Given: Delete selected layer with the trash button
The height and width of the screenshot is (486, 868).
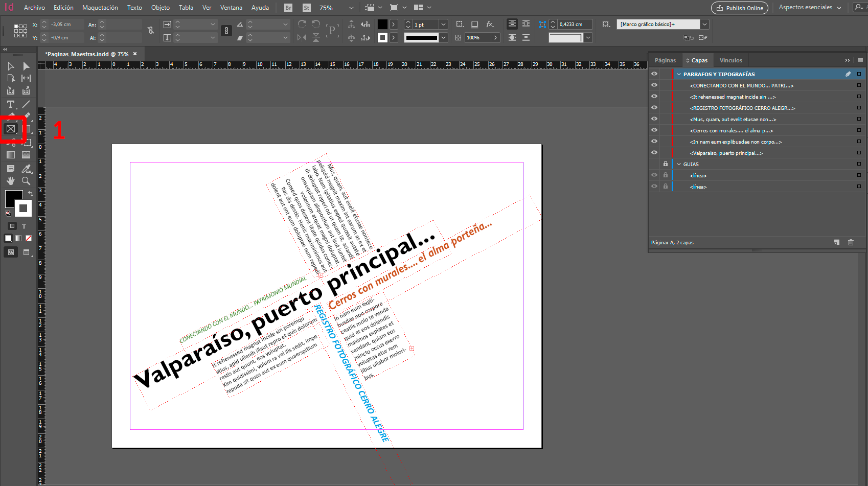Looking at the screenshot, I should (851, 242).
